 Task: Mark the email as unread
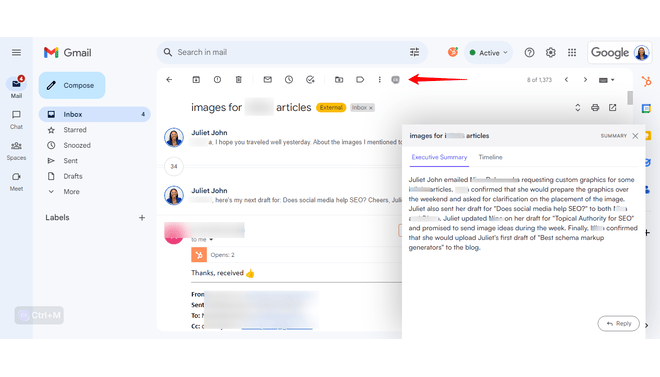[x=268, y=80]
